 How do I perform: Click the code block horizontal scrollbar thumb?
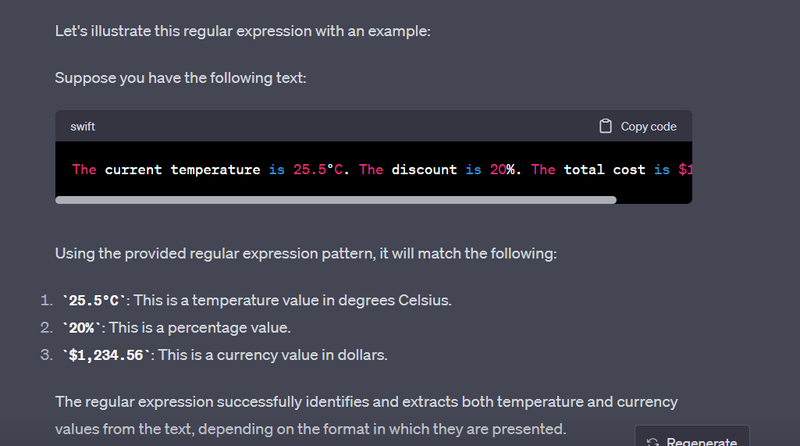coord(335,200)
